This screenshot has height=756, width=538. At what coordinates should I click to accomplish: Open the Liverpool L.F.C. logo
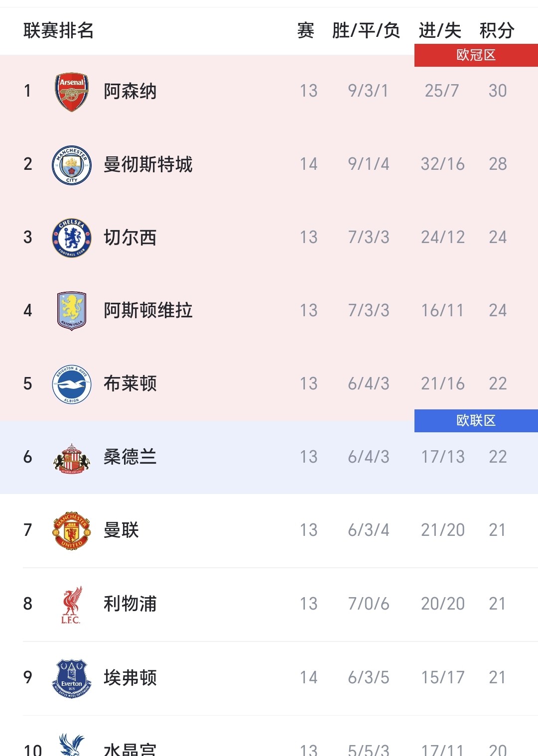tap(72, 605)
